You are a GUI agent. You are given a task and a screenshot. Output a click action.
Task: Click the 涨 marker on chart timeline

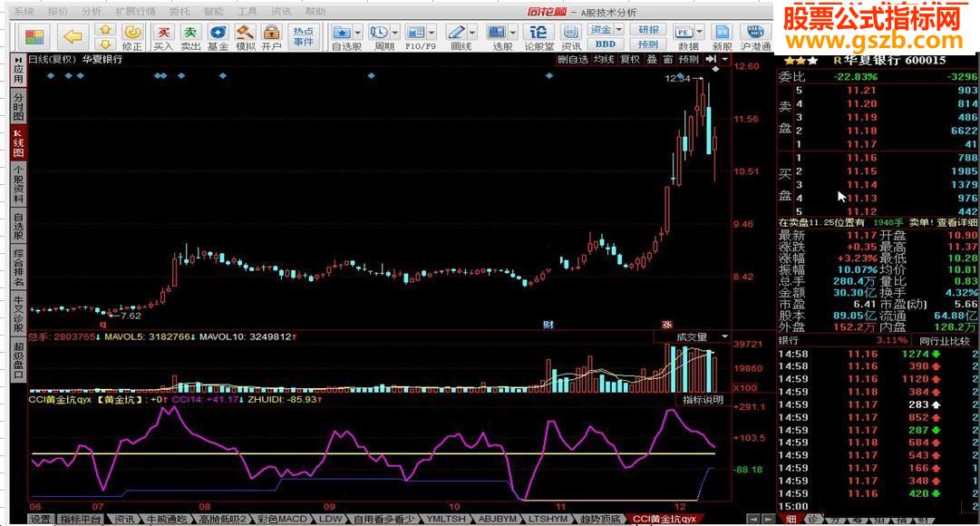(667, 325)
